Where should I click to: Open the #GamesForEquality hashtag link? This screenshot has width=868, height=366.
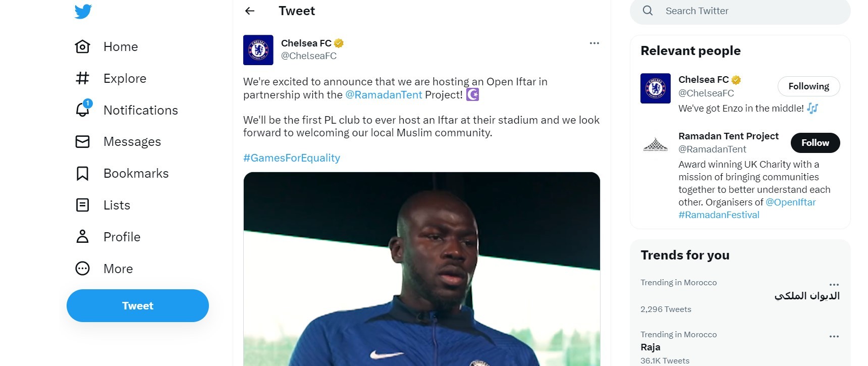pos(292,158)
